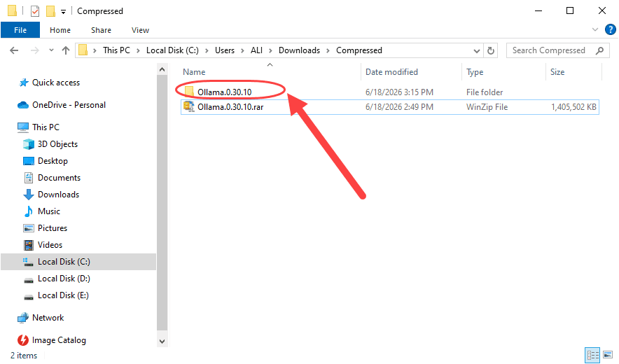Click the WinZip icon of Ollama.0.30.10.rar
This screenshot has height=364, width=619.
[x=189, y=106]
